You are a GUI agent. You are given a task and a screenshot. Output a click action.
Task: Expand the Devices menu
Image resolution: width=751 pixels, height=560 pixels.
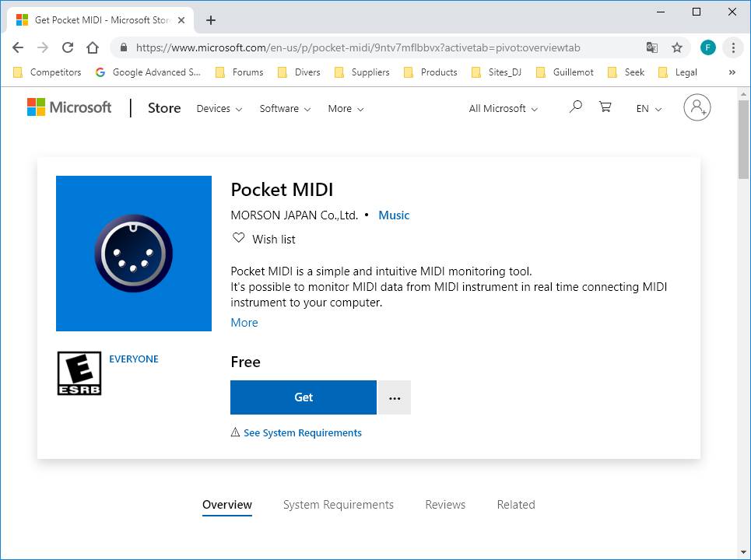coord(219,109)
